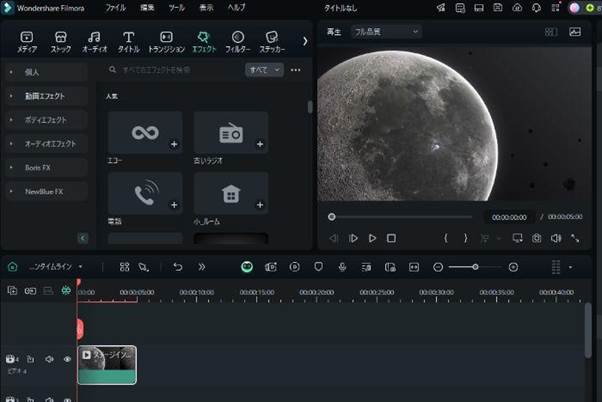Click the snapshot camera icon under preview
The image size is (602, 402).
[537, 238]
